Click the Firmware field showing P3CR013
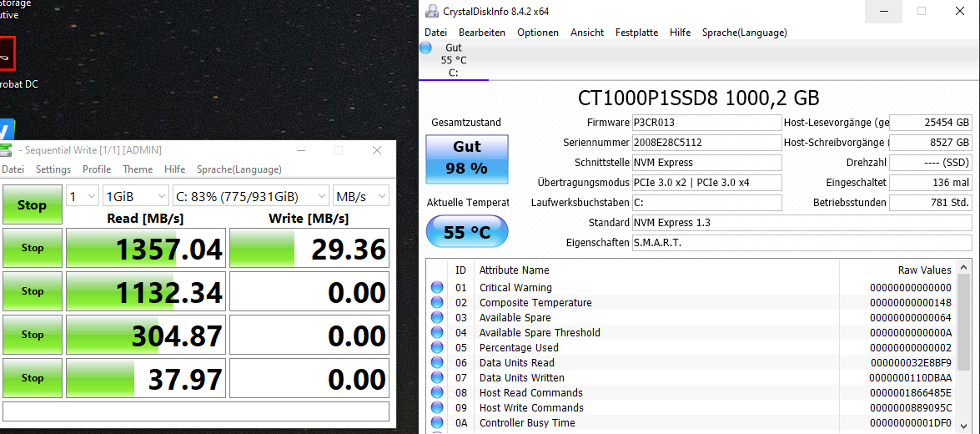Image resolution: width=980 pixels, height=434 pixels. (x=707, y=123)
